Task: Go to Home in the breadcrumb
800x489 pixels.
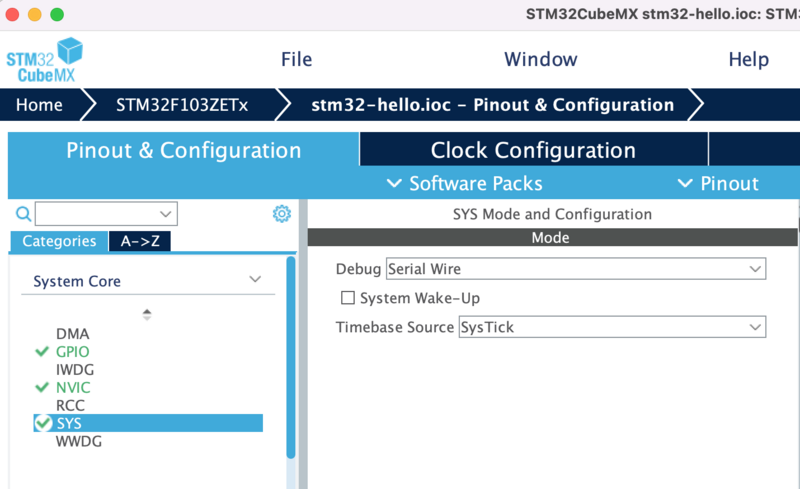Action: click(x=39, y=105)
